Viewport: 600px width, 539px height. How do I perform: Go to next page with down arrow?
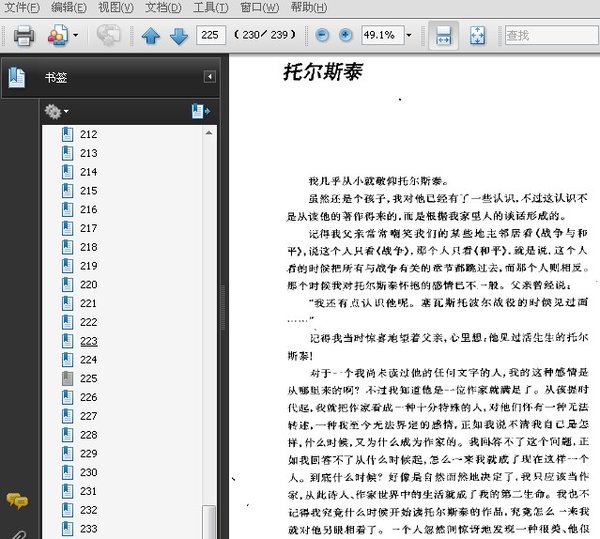click(x=179, y=36)
